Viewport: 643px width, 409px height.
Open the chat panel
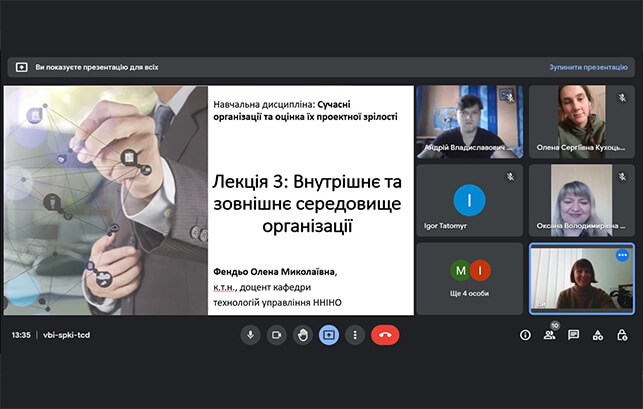coord(573,335)
